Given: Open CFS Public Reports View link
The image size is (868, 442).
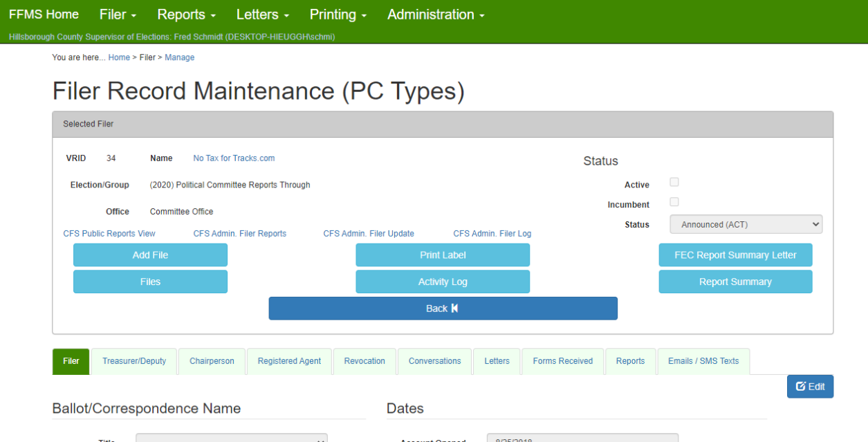Looking at the screenshot, I should point(109,234).
